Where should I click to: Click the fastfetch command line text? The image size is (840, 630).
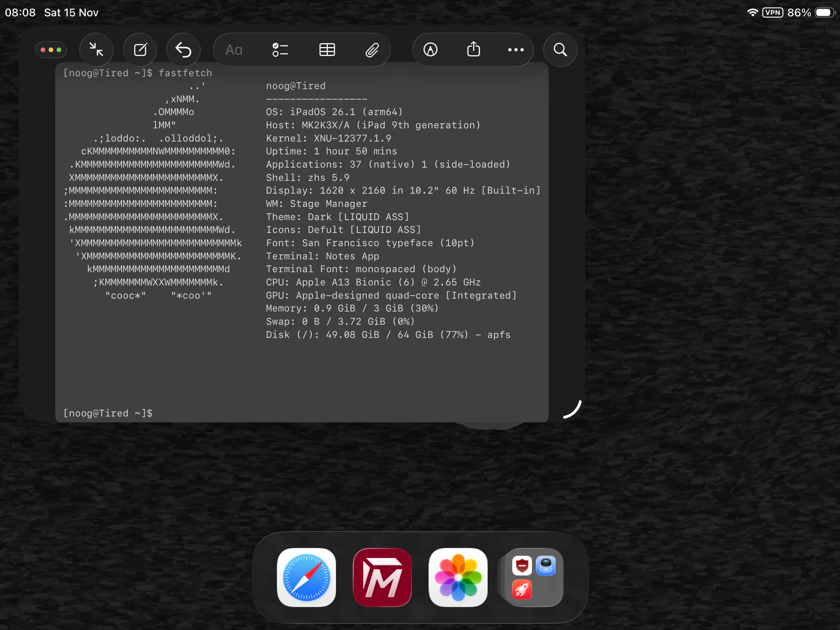pyautogui.click(x=185, y=73)
